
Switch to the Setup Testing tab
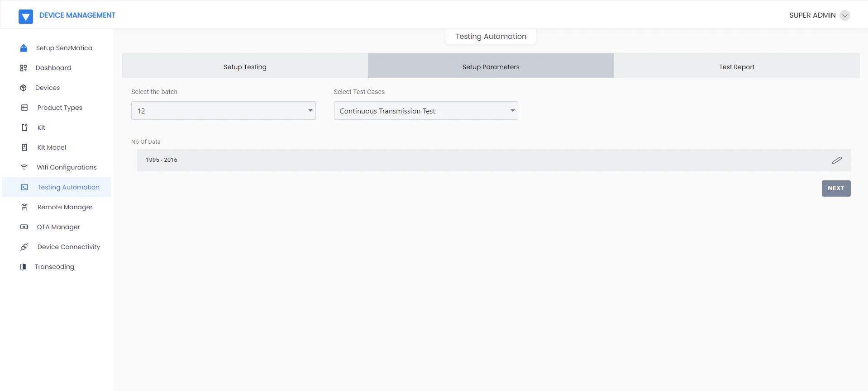pos(245,66)
